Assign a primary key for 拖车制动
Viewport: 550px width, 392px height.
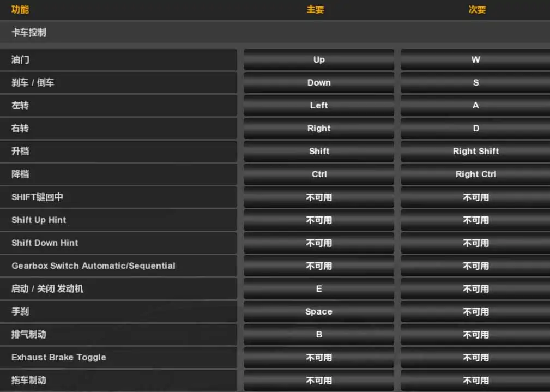[x=319, y=381]
